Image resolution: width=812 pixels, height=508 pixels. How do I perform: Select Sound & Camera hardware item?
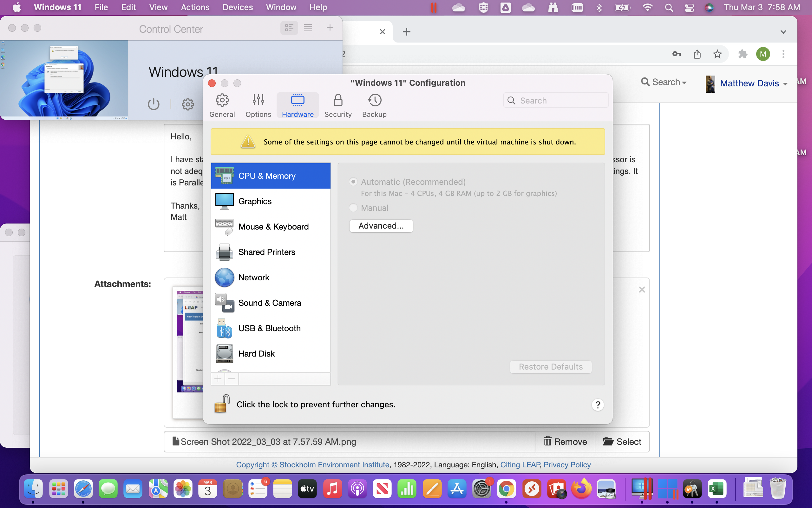(x=271, y=303)
